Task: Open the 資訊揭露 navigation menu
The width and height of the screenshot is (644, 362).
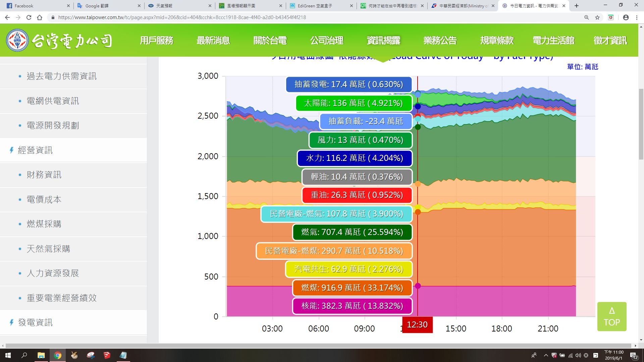Action: point(383,41)
